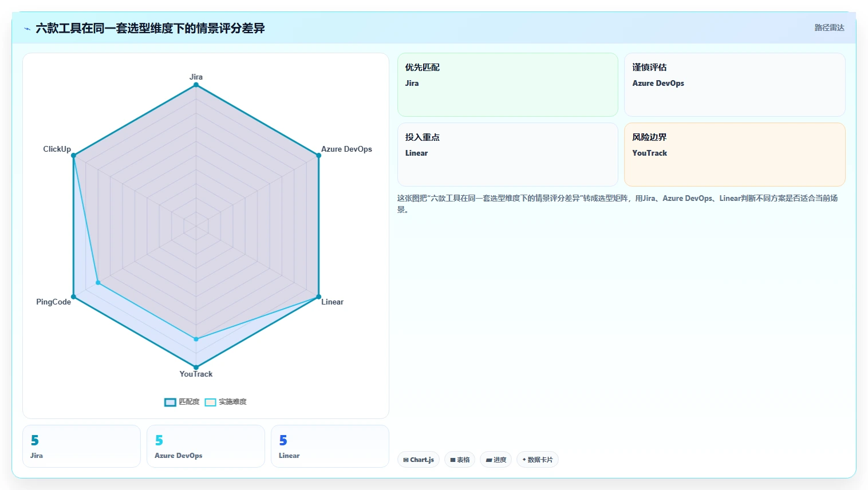Click the Linear stat card showing 5
Screen dimensions: 868x490
[x=330, y=446]
